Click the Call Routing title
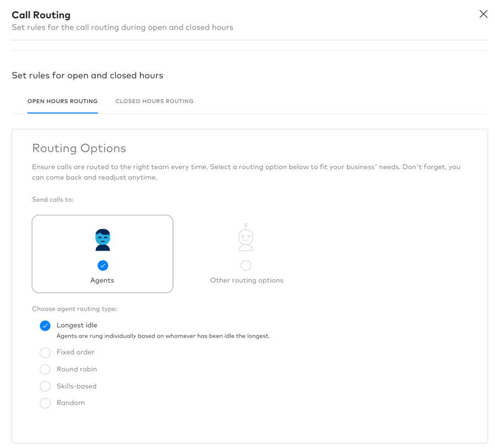Viewport: 495px width, 448px height. tap(41, 15)
